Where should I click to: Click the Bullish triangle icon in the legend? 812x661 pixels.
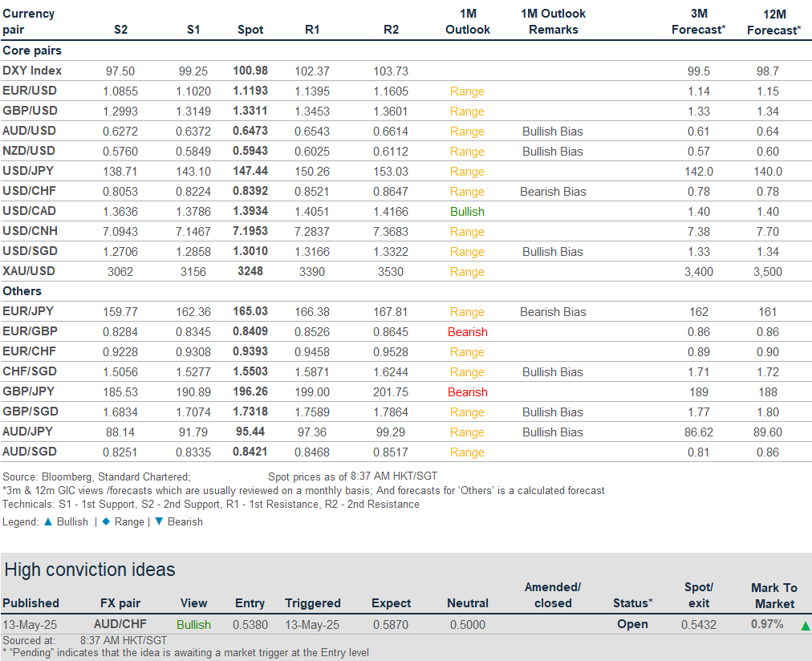[x=47, y=521]
